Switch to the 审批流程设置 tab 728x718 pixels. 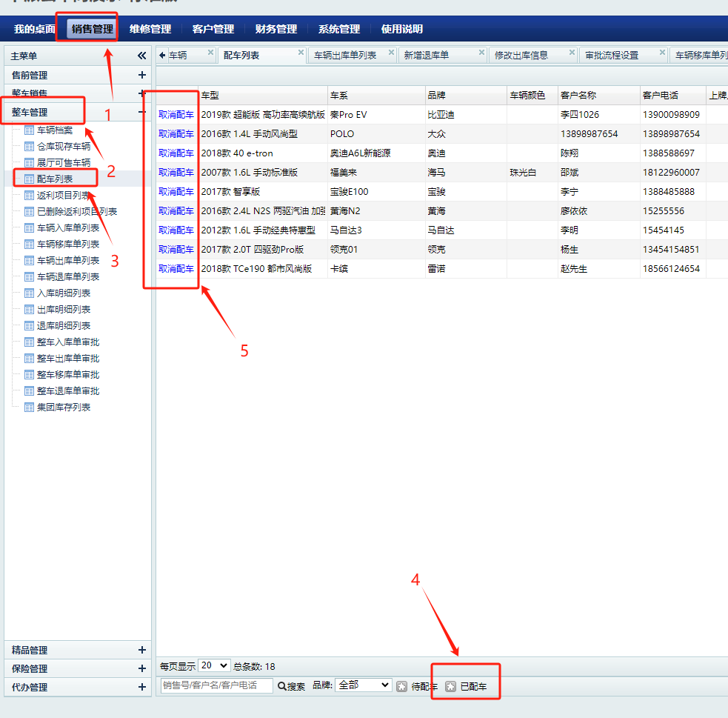point(611,56)
